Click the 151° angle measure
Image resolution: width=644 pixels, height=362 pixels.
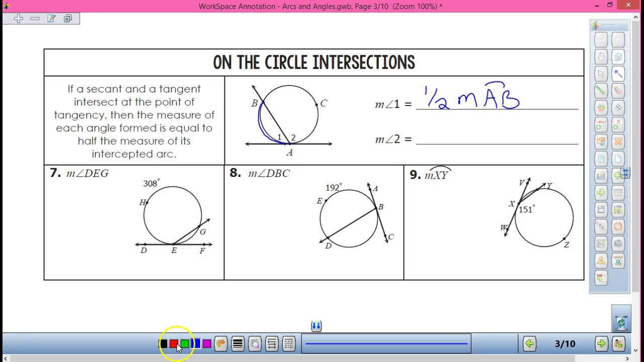point(527,209)
